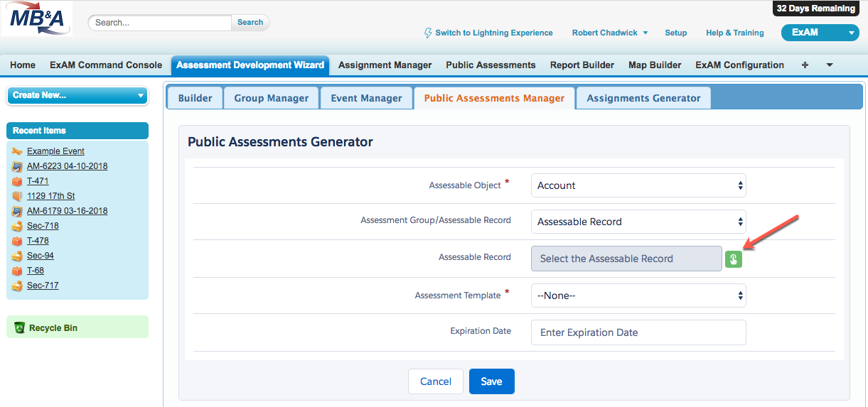Image resolution: width=868 pixels, height=407 pixels.
Task: Click the Cancel button
Action: click(436, 381)
